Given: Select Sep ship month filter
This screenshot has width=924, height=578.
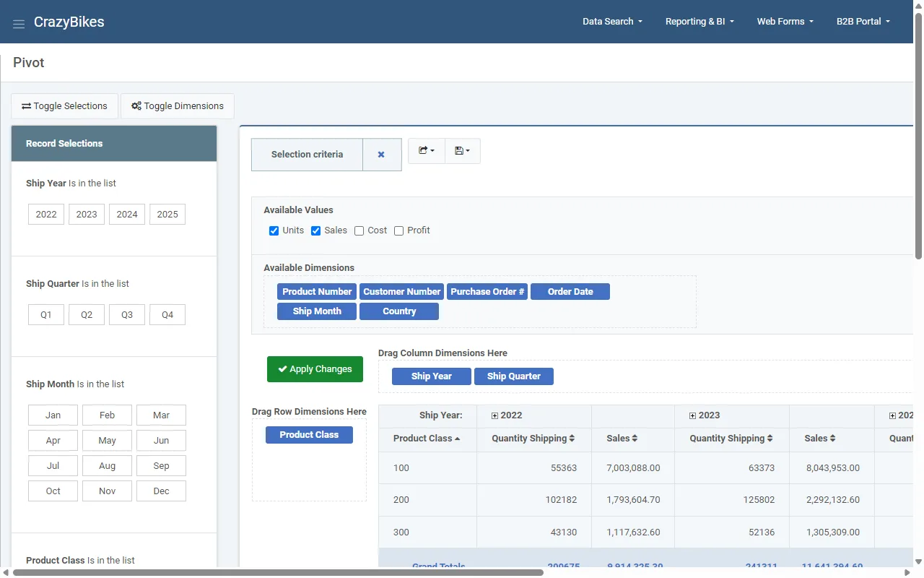Looking at the screenshot, I should click(161, 466).
